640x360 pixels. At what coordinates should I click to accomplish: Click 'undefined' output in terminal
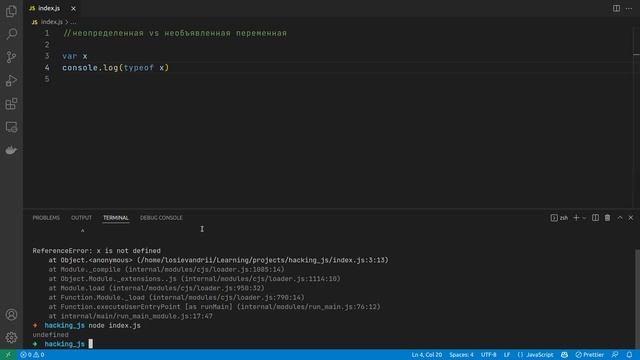pyautogui.click(x=51, y=335)
